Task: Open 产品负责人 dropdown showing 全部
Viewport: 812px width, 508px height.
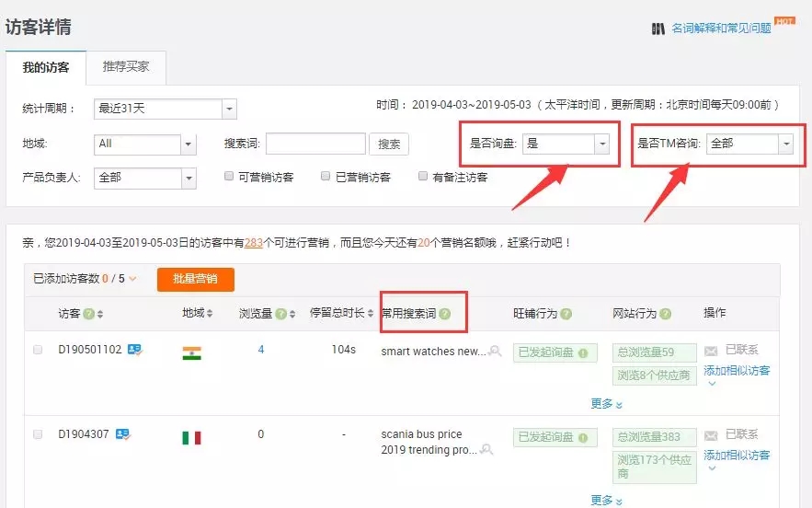Action: click(x=145, y=179)
